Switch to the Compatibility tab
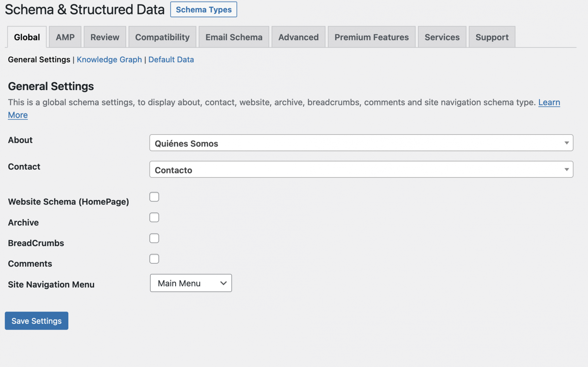The height and width of the screenshot is (367, 588). pyautogui.click(x=162, y=37)
